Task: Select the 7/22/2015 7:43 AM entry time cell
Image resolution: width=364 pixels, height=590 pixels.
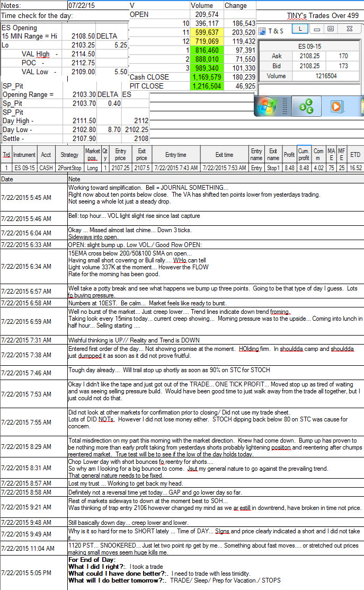Action: (x=175, y=168)
